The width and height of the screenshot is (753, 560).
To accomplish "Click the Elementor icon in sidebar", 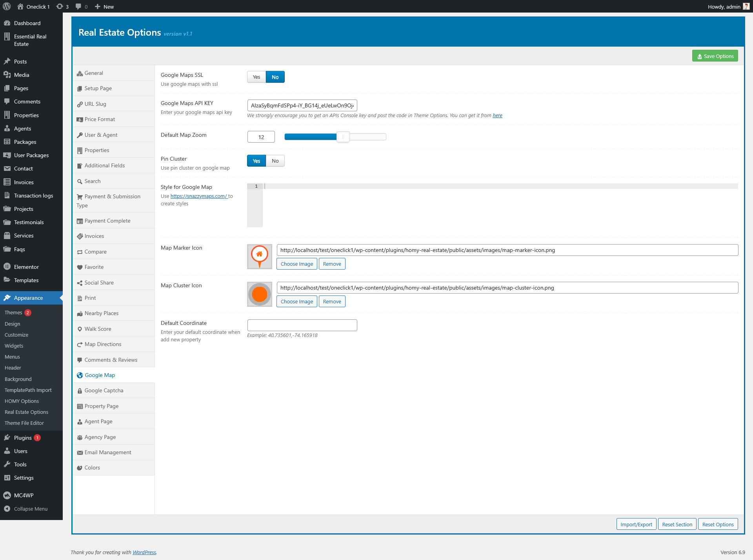I will [x=7, y=267].
